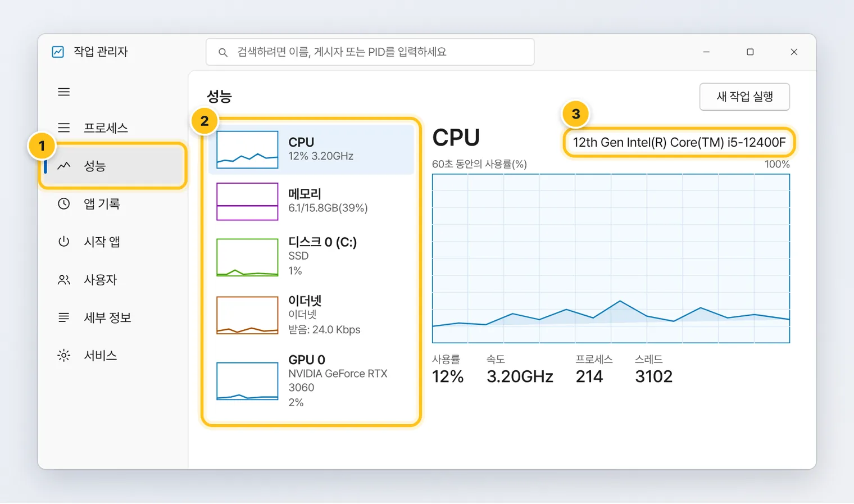Click the search magnifier icon
This screenshot has height=504, width=854.
point(223,52)
